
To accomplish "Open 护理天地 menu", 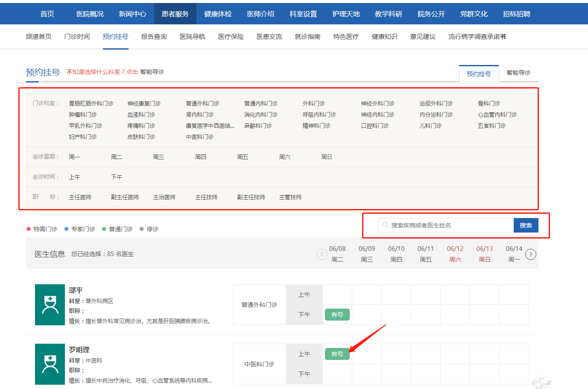I will 346,14.
